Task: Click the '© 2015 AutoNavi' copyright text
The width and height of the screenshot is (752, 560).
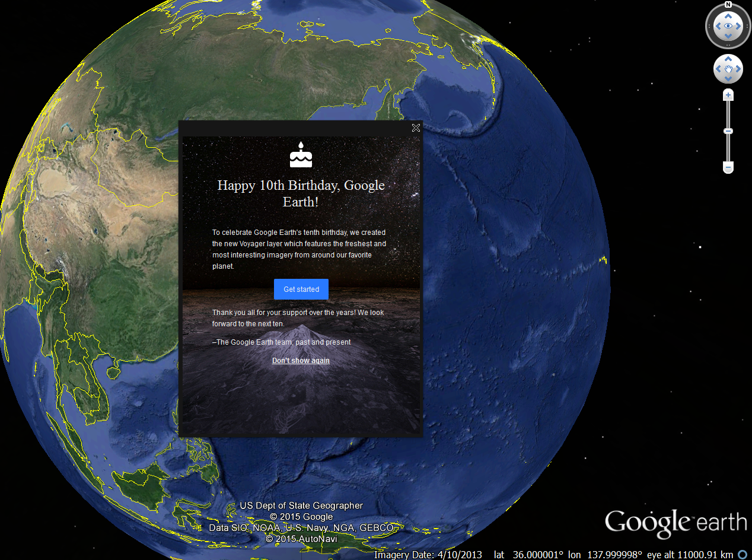Action: pos(301,539)
